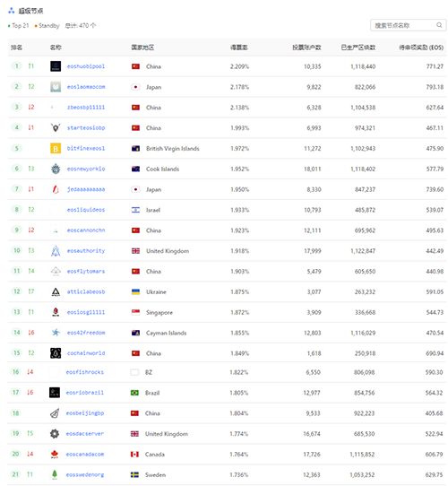Click the Cook Islands text

pos(163,169)
